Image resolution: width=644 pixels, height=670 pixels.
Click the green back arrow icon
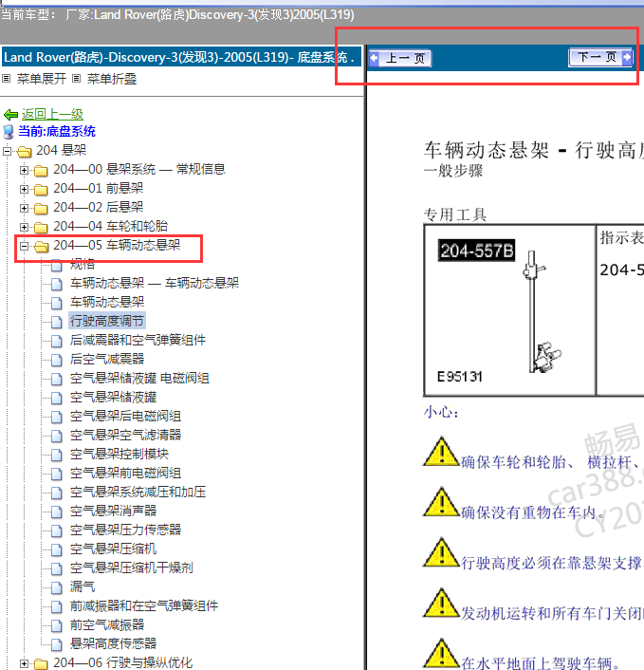(10, 115)
